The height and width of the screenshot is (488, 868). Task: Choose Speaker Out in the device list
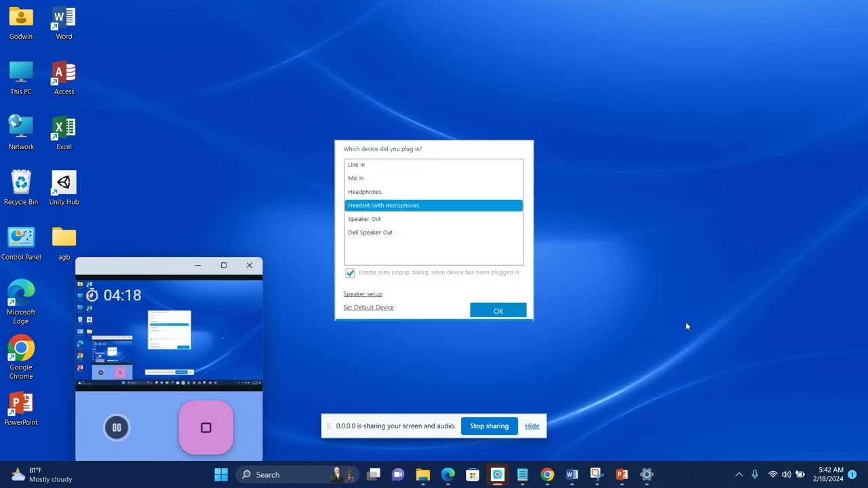click(x=433, y=219)
